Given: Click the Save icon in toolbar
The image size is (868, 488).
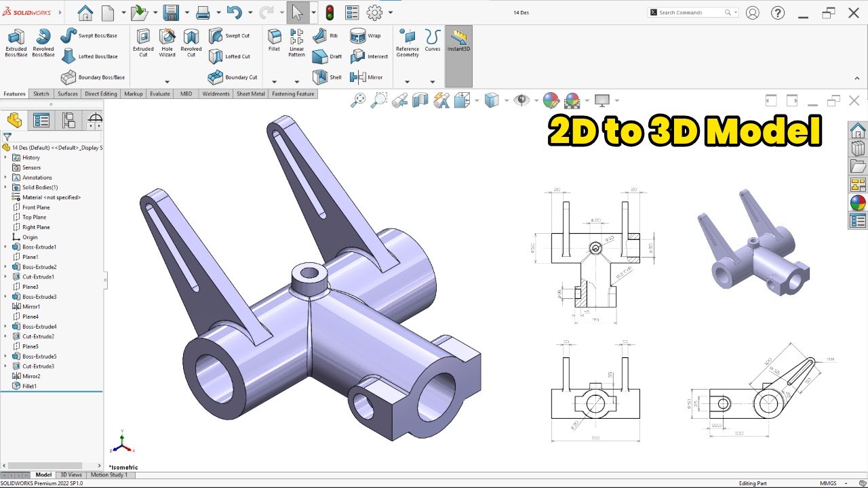Looking at the screenshot, I should coord(171,12).
